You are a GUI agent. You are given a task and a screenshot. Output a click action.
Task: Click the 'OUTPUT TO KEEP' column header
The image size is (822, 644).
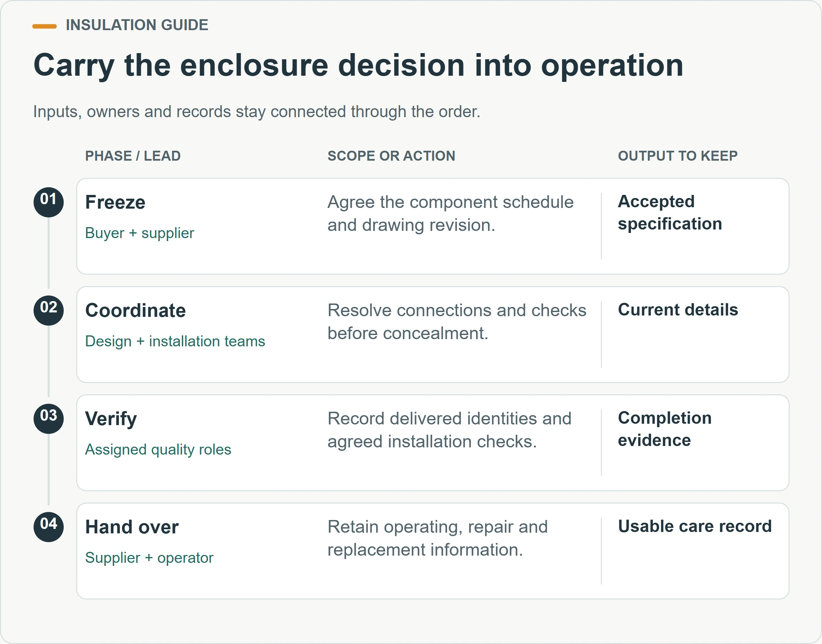tap(678, 156)
